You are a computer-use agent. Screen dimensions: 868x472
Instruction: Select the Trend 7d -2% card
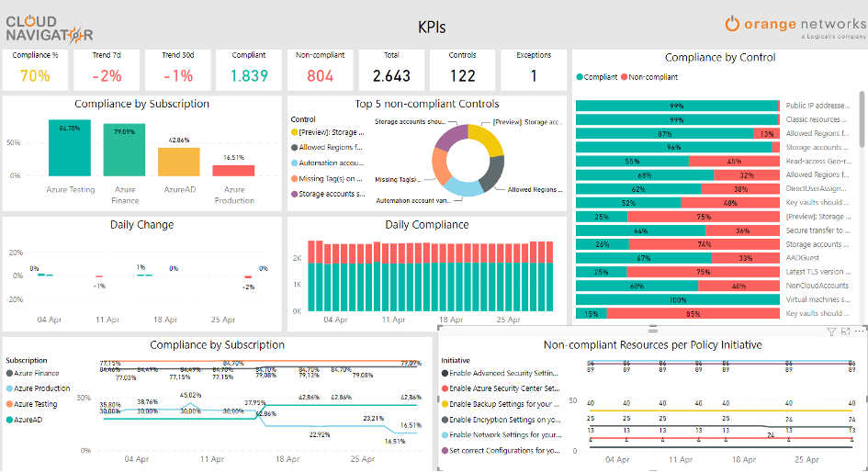(107, 70)
